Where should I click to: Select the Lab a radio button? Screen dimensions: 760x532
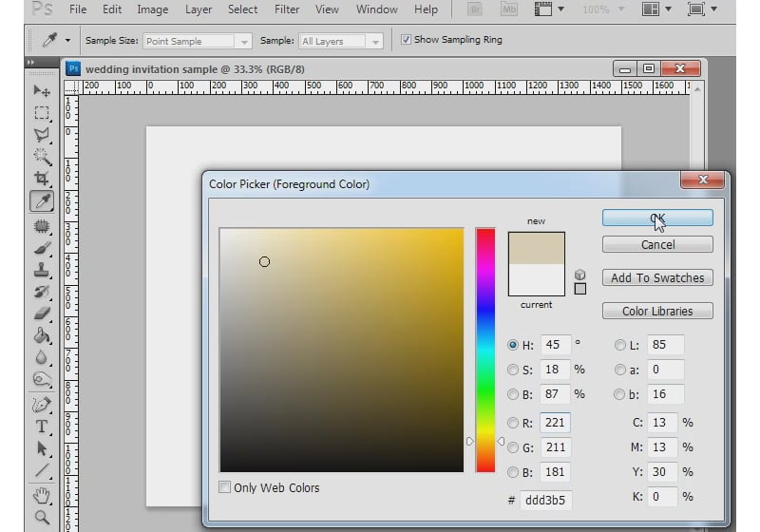(x=620, y=370)
